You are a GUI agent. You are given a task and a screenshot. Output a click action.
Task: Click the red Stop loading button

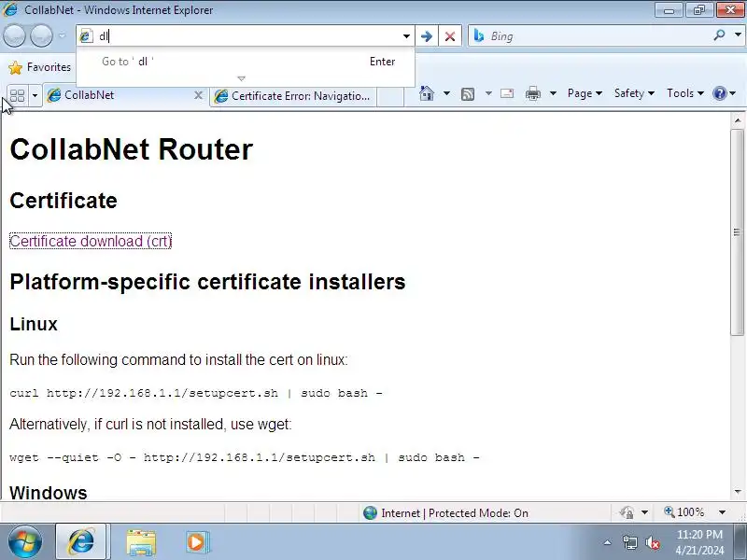450,36
